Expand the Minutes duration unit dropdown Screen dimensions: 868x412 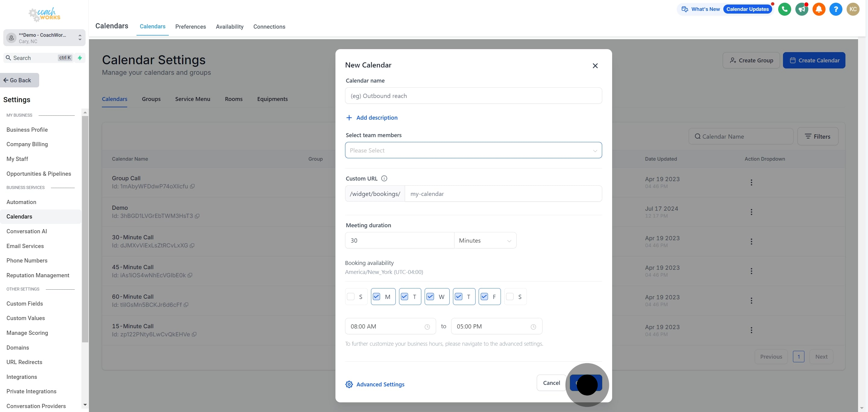tap(485, 241)
